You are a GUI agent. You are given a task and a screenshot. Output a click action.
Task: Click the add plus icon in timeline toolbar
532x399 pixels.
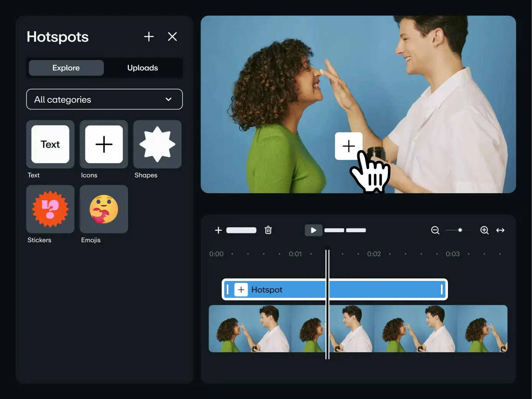(x=218, y=230)
